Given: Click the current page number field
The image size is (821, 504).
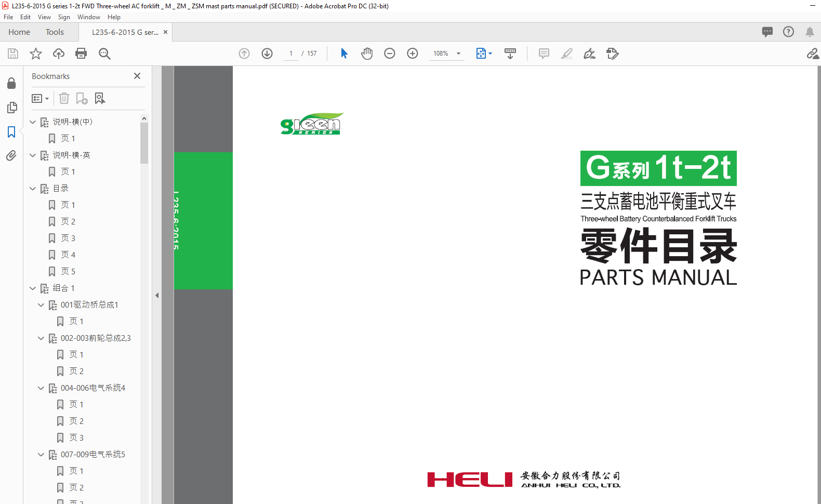Looking at the screenshot, I should point(291,54).
